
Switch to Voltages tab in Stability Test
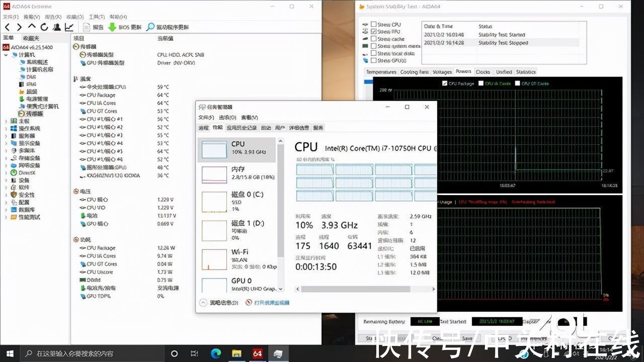[x=442, y=72]
